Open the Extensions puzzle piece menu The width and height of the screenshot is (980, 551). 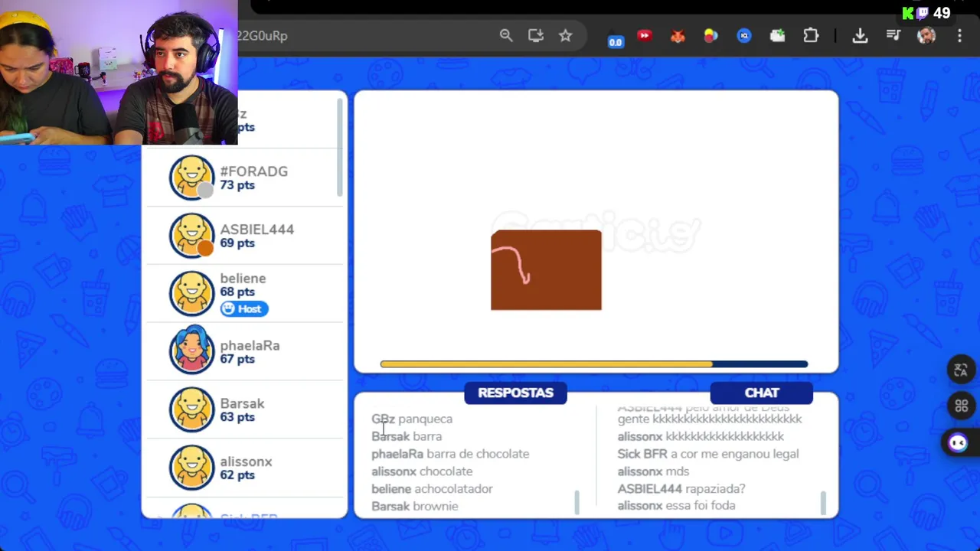[x=811, y=35]
